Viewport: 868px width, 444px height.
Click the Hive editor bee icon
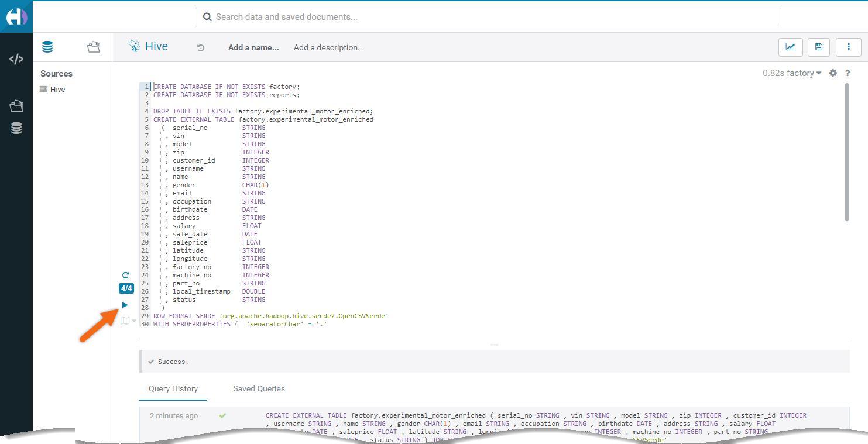(x=134, y=47)
